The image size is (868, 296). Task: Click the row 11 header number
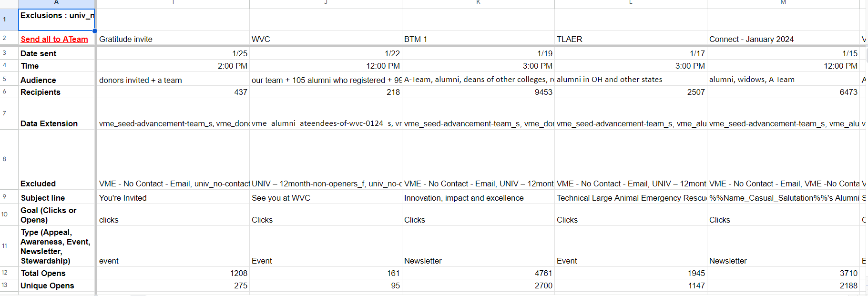tap(5, 246)
